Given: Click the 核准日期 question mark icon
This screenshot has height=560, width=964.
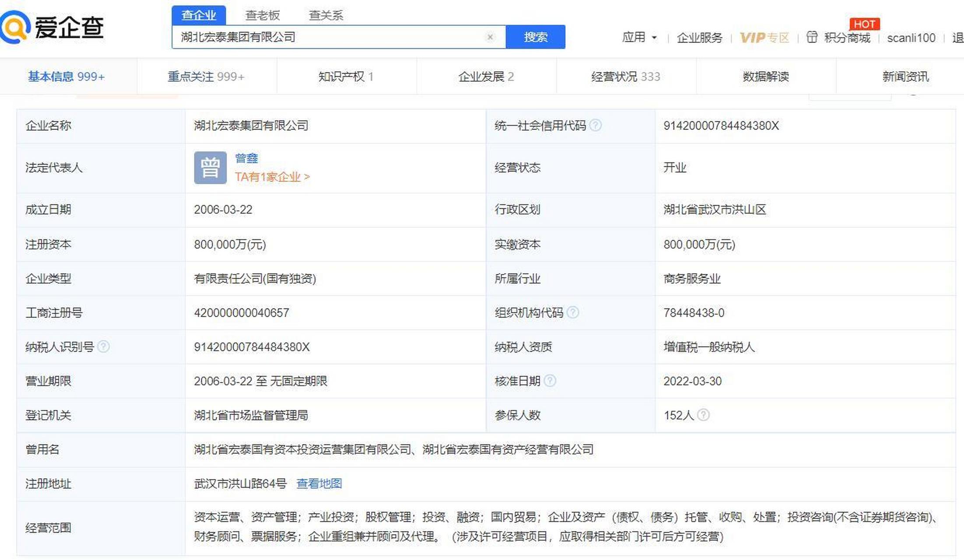Looking at the screenshot, I should point(549,381).
